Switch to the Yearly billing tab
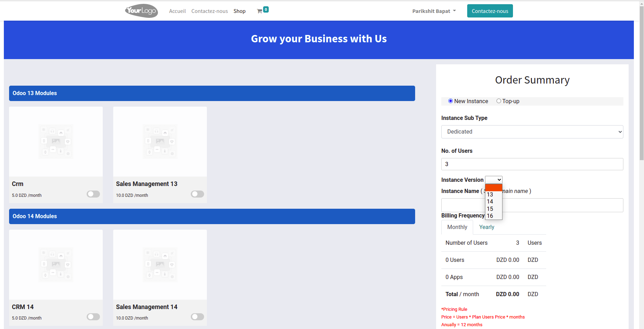This screenshot has height=329, width=644. click(487, 227)
